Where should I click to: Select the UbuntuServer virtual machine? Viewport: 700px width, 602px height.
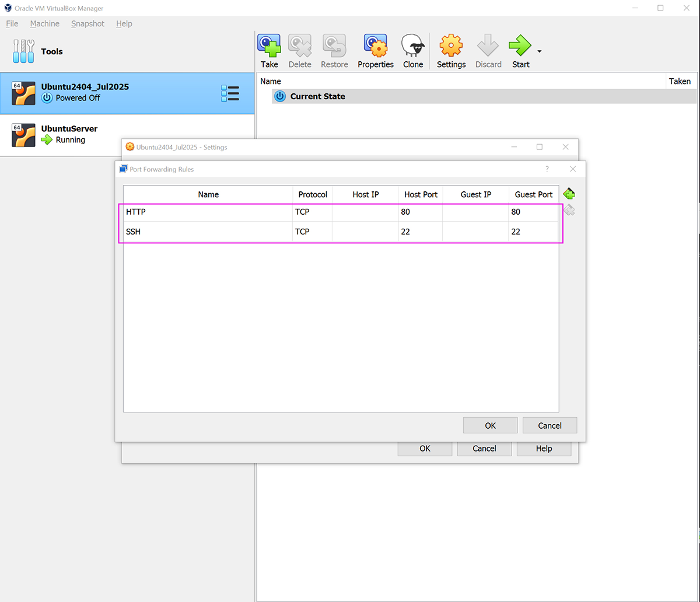click(x=127, y=135)
